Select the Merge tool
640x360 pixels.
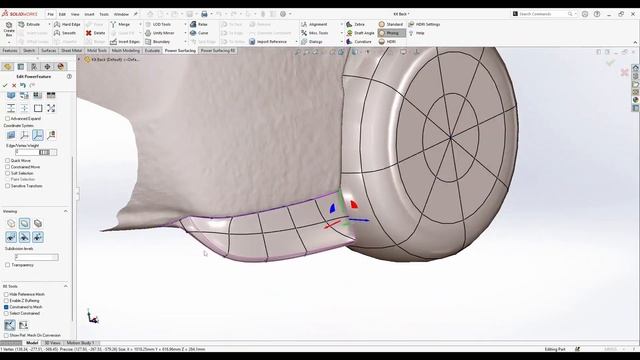(120, 24)
